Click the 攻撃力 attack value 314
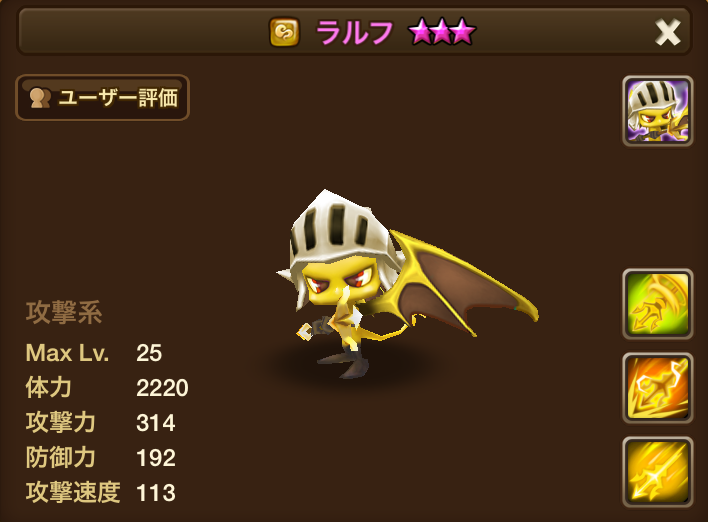 click(x=155, y=423)
